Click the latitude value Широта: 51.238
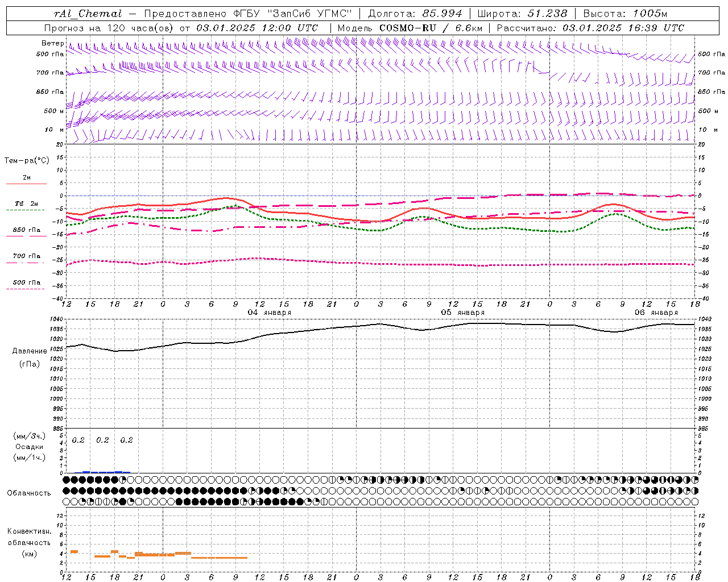Screen dimensions: 728x582 click(522, 14)
